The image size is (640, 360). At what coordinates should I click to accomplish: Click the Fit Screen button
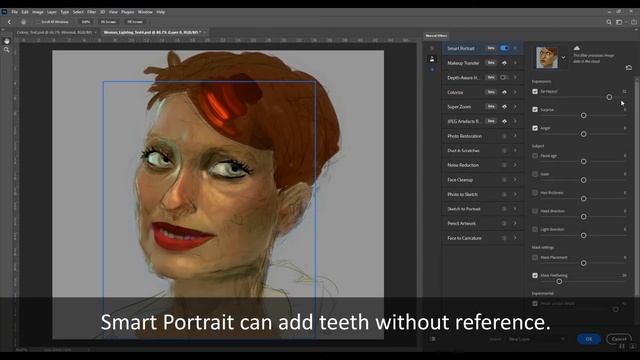pyautogui.click(x=109, y=22)
